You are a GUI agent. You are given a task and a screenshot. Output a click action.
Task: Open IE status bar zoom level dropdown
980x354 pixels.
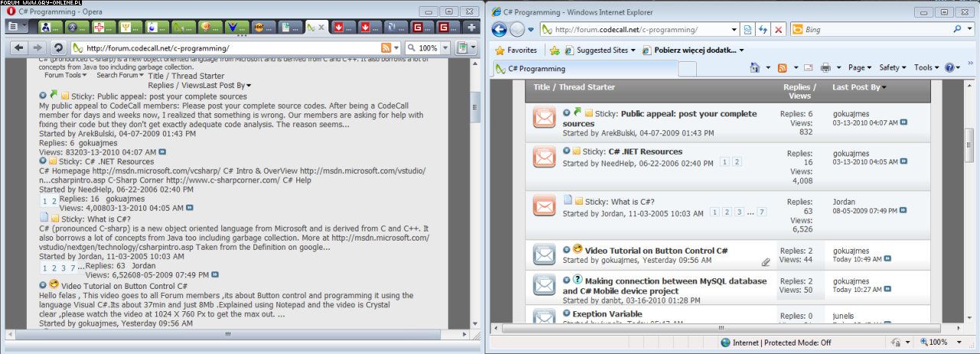tap(958, 343)
